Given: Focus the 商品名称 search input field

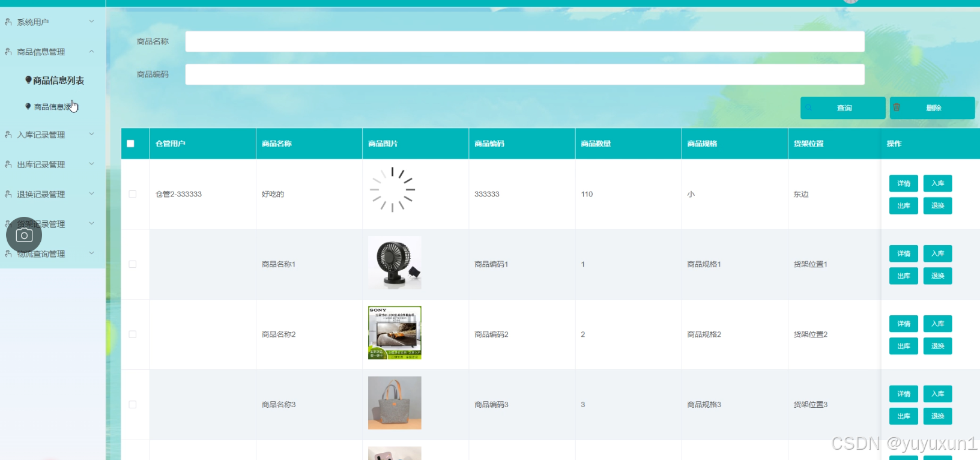Looking at the screenshot, I should [x=525, y=41].
